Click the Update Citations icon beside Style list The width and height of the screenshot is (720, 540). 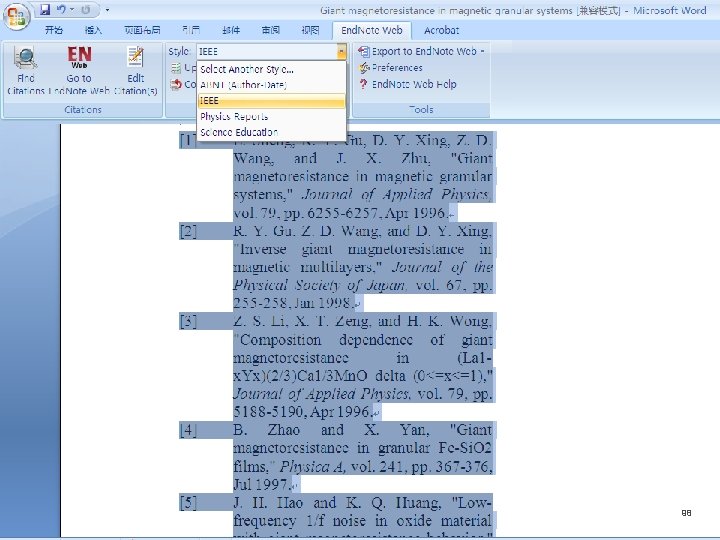(176, 68)
